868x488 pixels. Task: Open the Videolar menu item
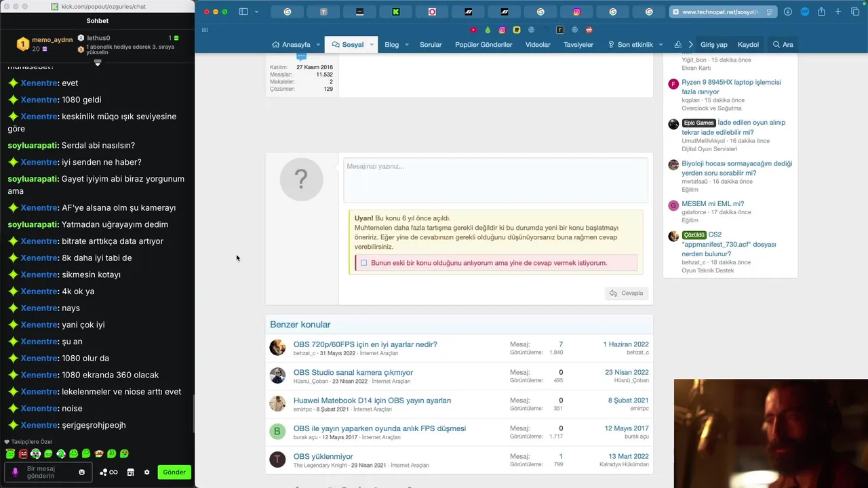(x=538, y=45)
